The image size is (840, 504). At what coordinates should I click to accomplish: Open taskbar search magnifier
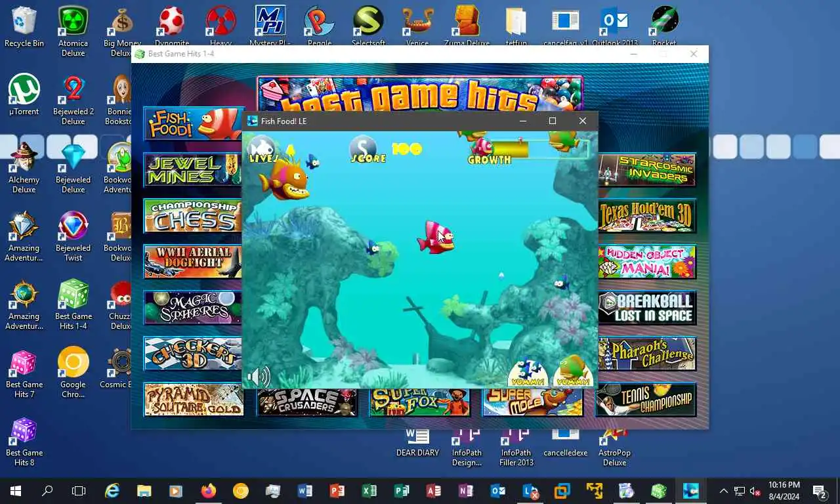[47, 491]
